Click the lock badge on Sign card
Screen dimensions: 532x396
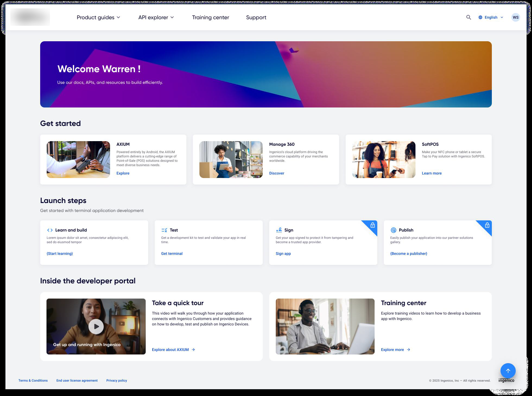pos(373,225)
